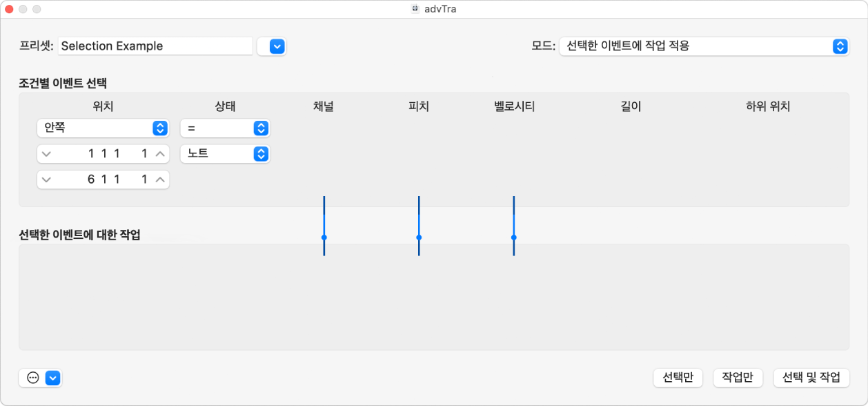Viewport: 868px width, 406px height.
Task: Click the 선택만 button
Action: [x=678, y=378]
